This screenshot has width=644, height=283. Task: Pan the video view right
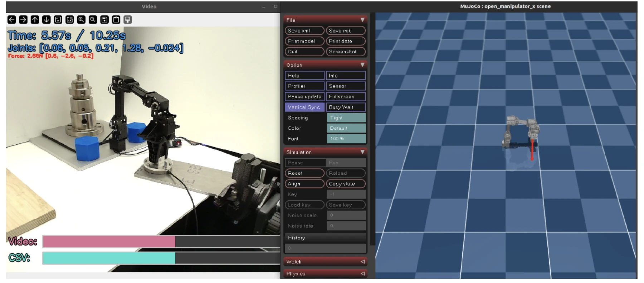pos(23,20)
